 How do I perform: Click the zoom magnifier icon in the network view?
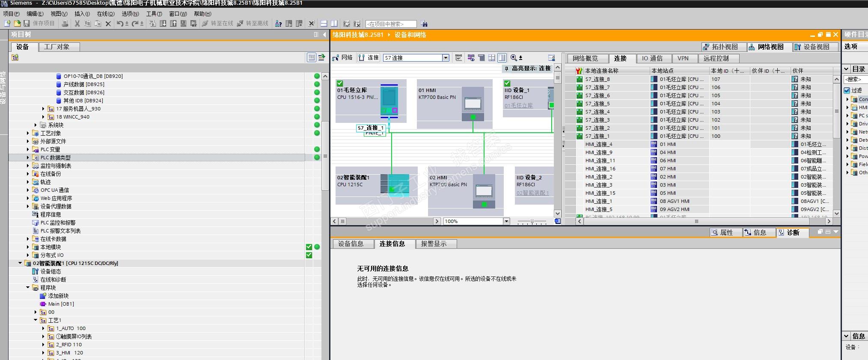pyautogui.click(x=514, y=57)
